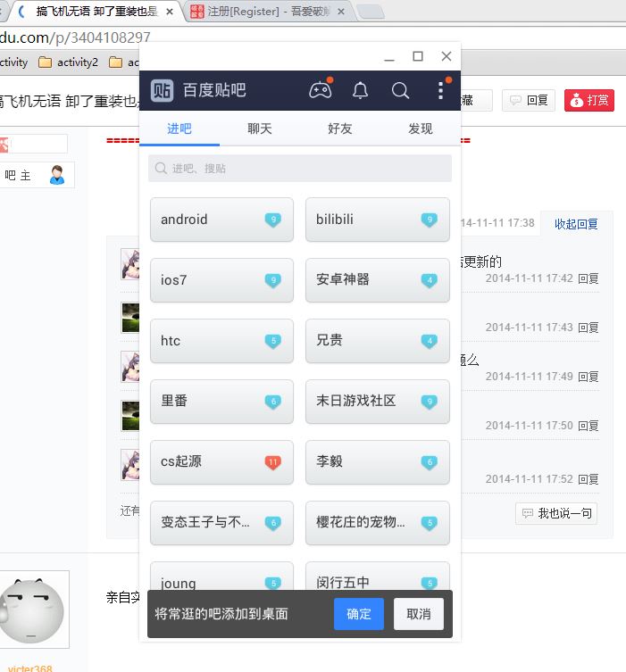Open notifications bell in Tieba header
626x672 pixels.
pyautogui.click(x=360, y=90)
